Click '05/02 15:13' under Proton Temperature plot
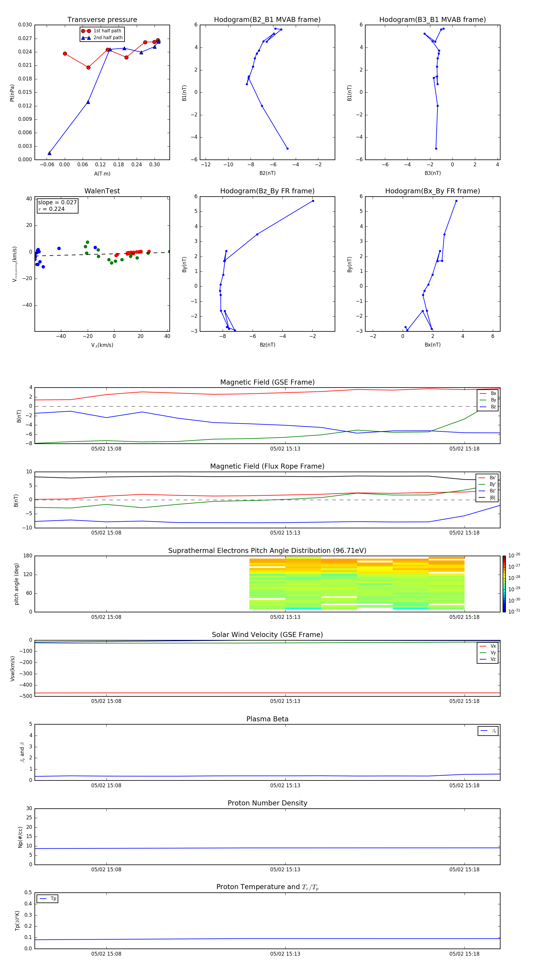This screenshot has height=980, width=535. pos(285,954)
